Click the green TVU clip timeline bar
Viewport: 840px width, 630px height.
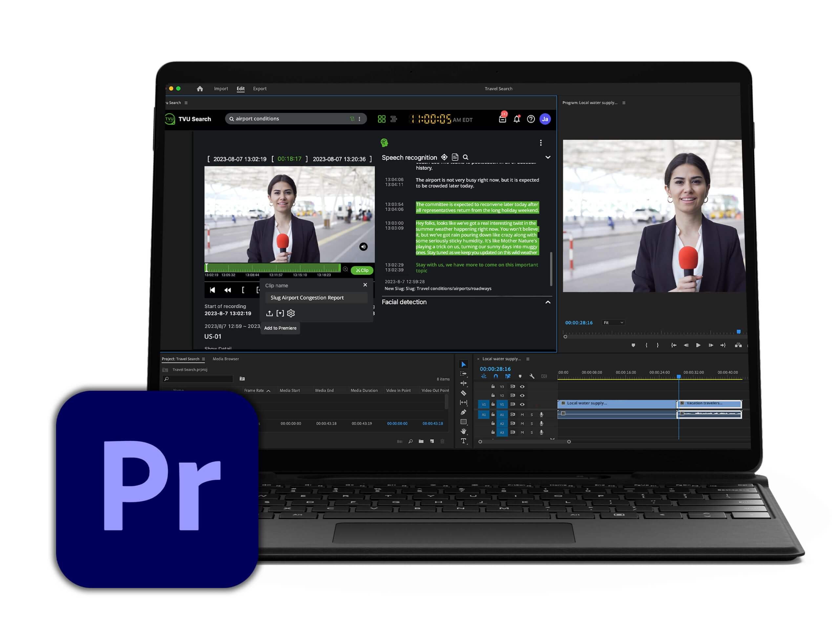(x=273, y=268)
